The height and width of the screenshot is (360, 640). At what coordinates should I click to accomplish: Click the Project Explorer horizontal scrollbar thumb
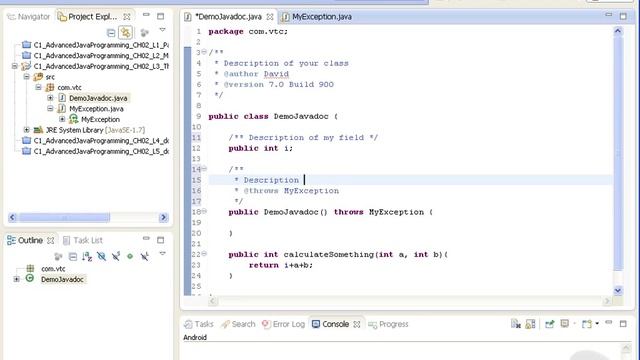(64, 217)
